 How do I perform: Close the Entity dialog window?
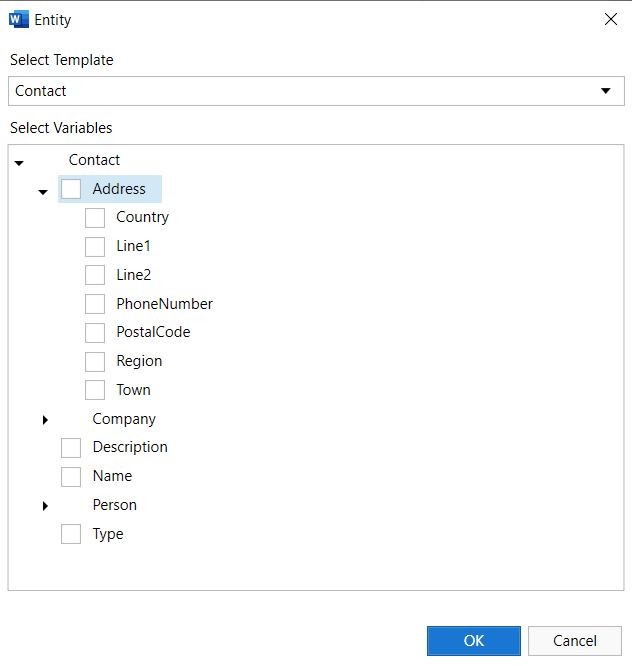610,19
